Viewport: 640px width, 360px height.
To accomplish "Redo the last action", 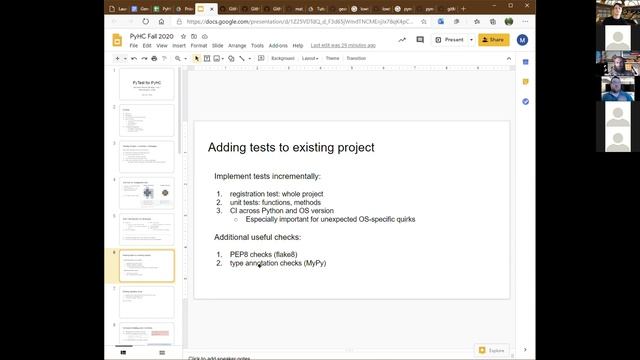I will point(144,58).
